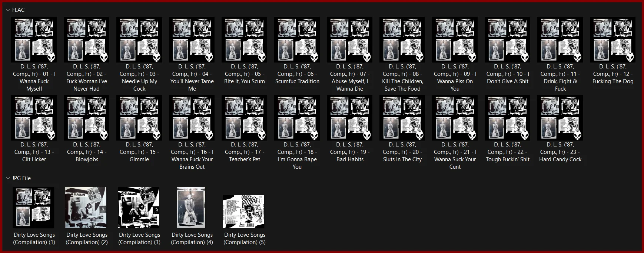644x253 pixels.
Task: Select Dirty Love Songs (Compilation) (3) thumbnail
Action: click(139, 207)
